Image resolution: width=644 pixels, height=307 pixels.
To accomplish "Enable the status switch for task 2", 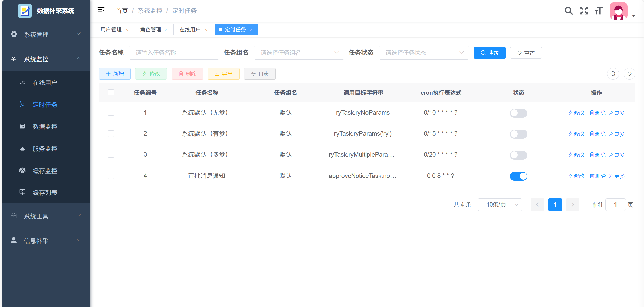I will 518,134.
